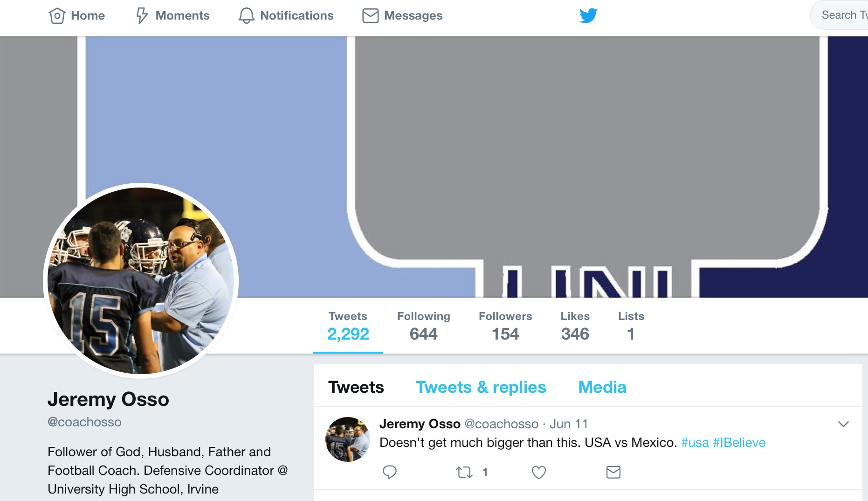Screen dimensions: 868x501
Task: Click the #usa hashtag link
Action: [x=695, y=443]
